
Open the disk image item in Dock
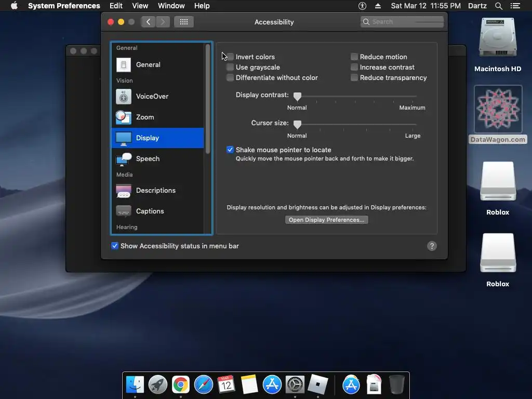tap(374, 385)
